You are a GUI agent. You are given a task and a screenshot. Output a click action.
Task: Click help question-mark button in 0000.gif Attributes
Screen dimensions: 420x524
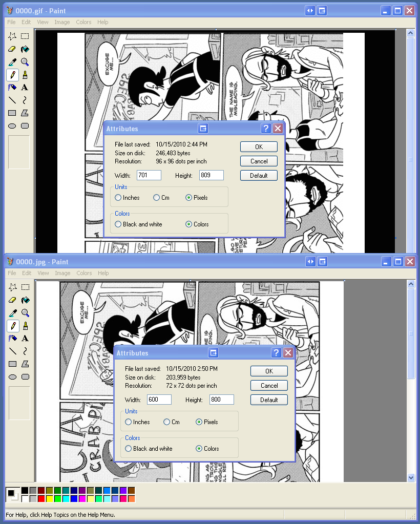[x=266, y=129]
